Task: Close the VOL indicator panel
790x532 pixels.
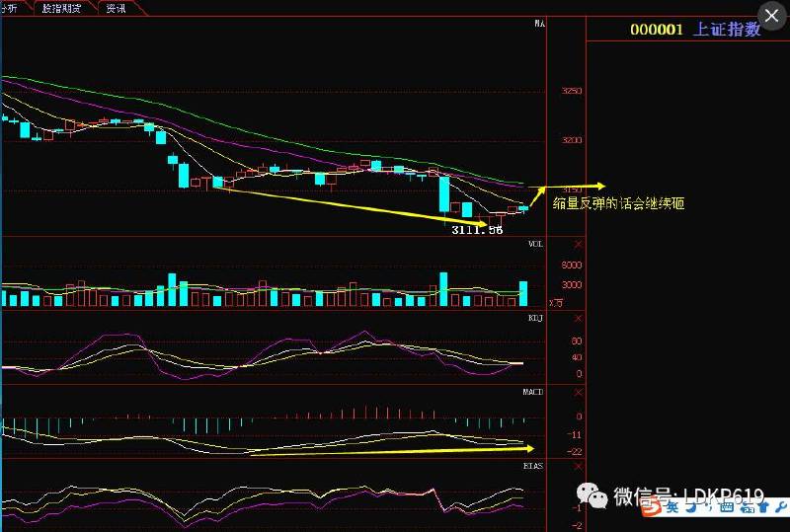Action: coord(578,243)
